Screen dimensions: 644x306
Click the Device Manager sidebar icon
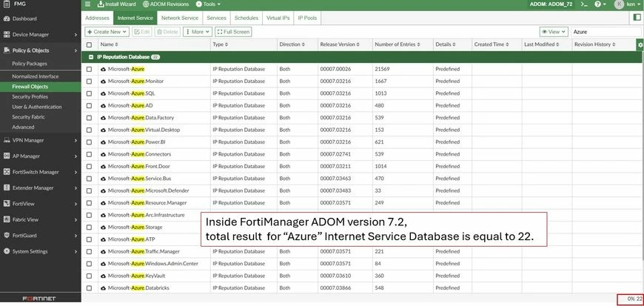[x=7, y=35]
